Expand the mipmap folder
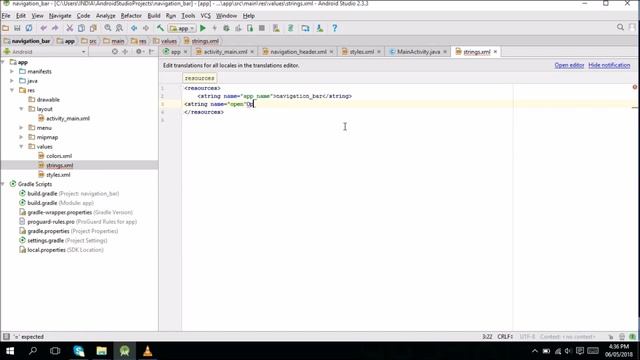640x360 pixels. click(x=22, y=137)
